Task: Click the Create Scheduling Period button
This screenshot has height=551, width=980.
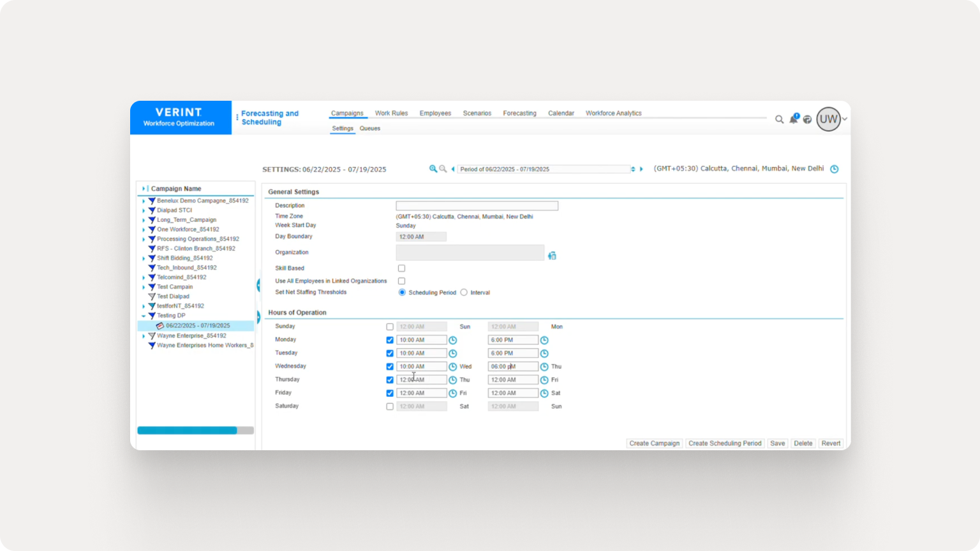Action: coord(725,443)
